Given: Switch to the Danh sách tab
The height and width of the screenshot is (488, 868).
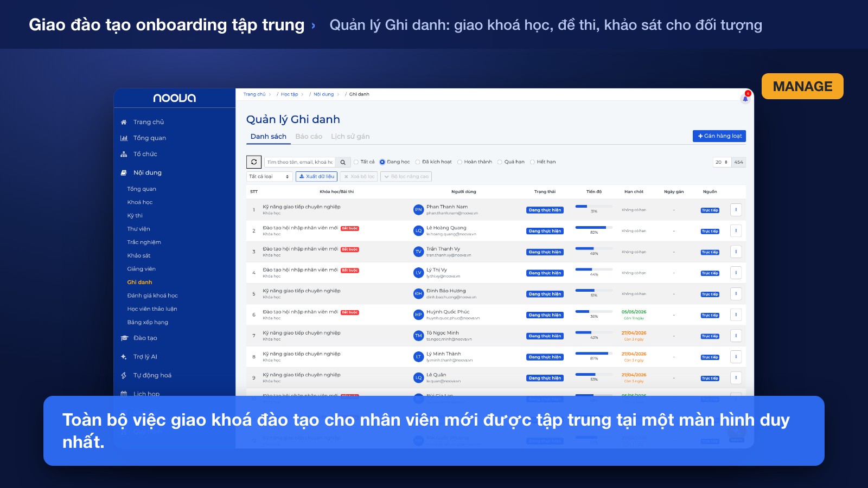Looking at the screenshot, I should click(269, 136).
